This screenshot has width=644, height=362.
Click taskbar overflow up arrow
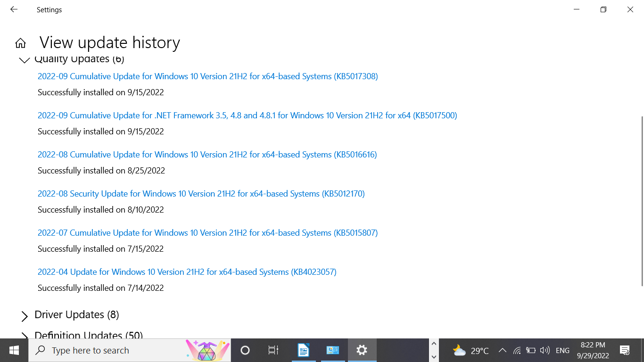coord(434,345)
